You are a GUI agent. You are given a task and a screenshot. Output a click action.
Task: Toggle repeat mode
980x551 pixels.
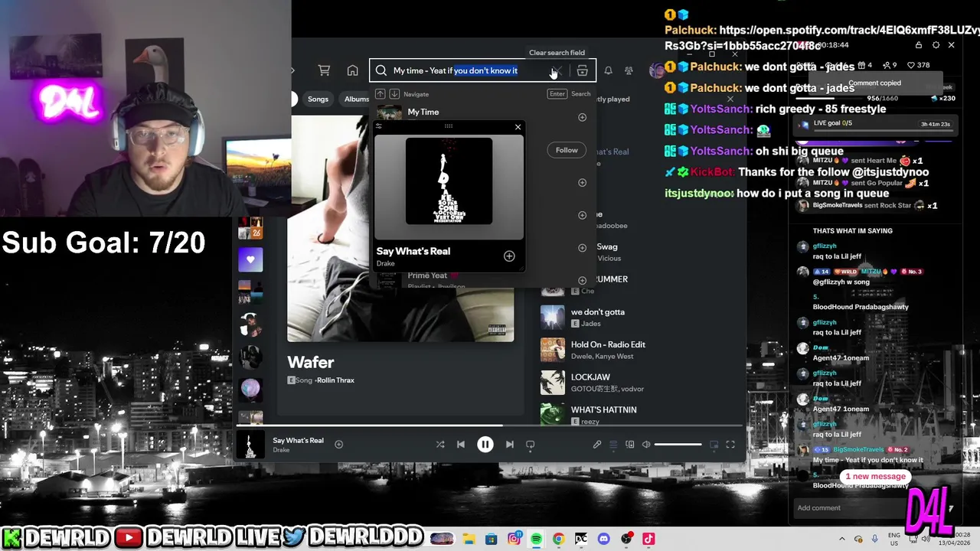click(x=530, y=444)
